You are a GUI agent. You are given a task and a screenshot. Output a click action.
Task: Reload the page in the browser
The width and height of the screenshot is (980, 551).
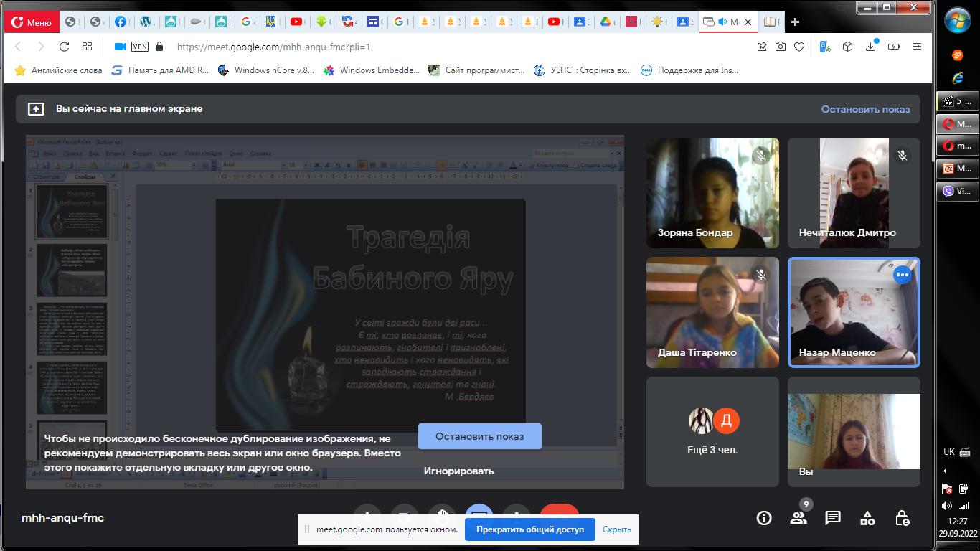click(64, 47)
